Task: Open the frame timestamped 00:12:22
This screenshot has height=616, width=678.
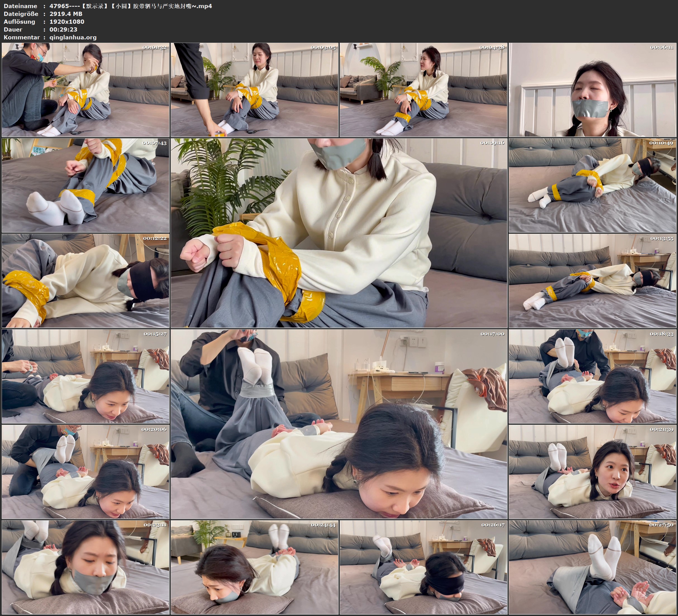Action: (85, 281)
